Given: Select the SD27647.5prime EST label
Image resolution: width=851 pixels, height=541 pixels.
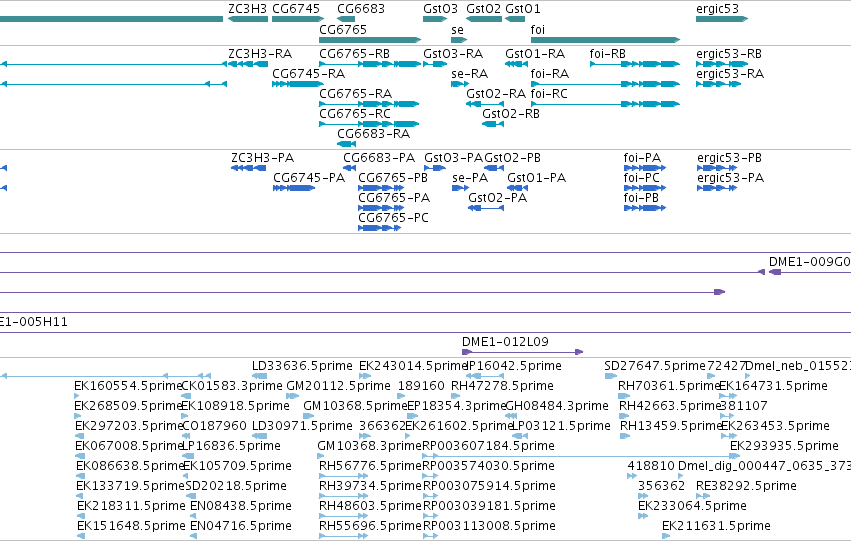Looking at the screenshot, I should pos(655,366).
